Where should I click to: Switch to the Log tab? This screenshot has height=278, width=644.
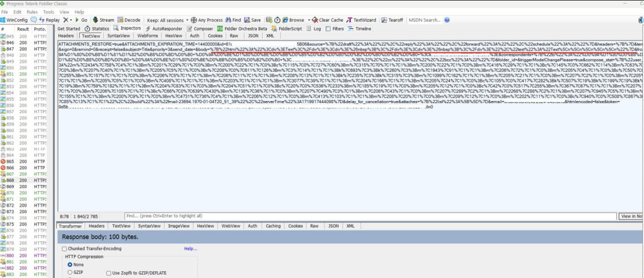[314, 29]
